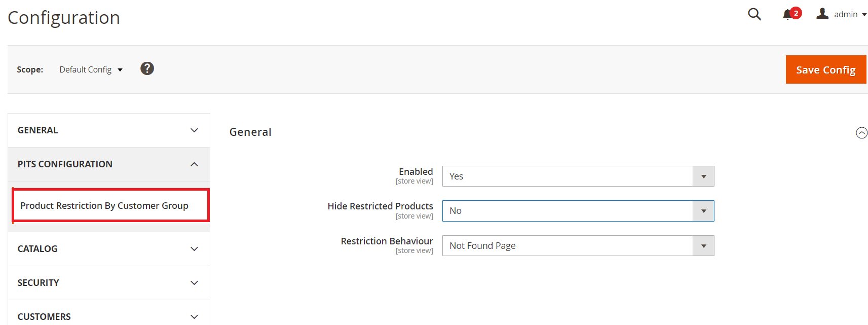The image size is (868, 325).
Task: Click the chevron beside SECURITY
Action: point(194,283)
